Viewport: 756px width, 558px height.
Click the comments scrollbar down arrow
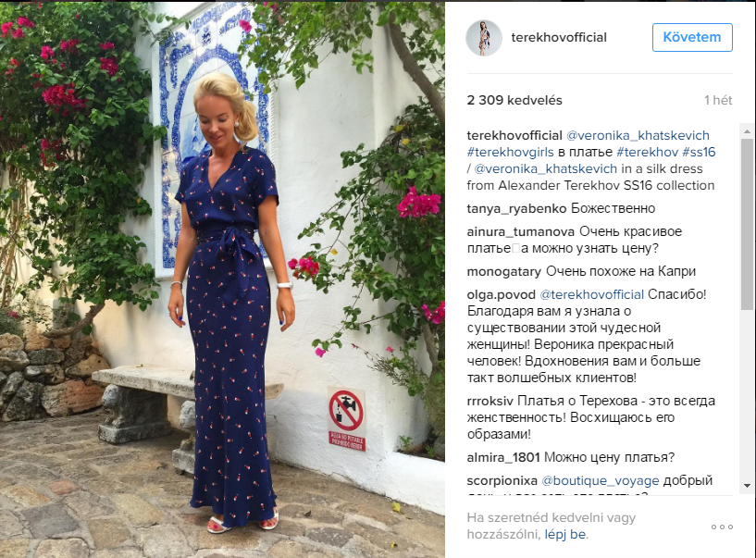click(x=747, y=486)
